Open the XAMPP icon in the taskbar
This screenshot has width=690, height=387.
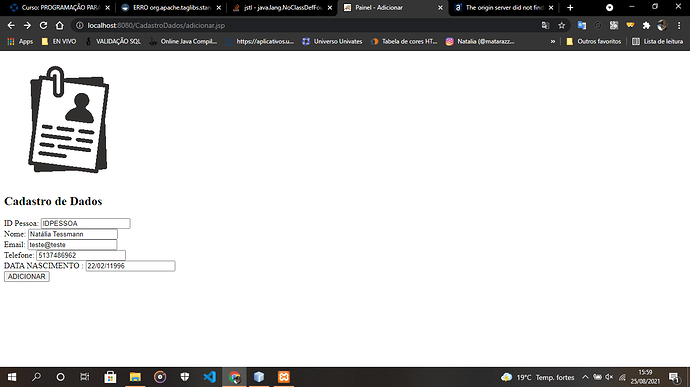click(x=284, y=377)
